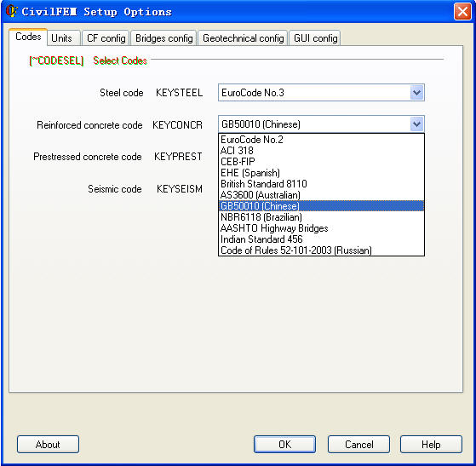Click highlighted GB50010 (Chinese) list item
Viewport: 476px width, 466px height.
pyautogui.click(x=321, y=206)
